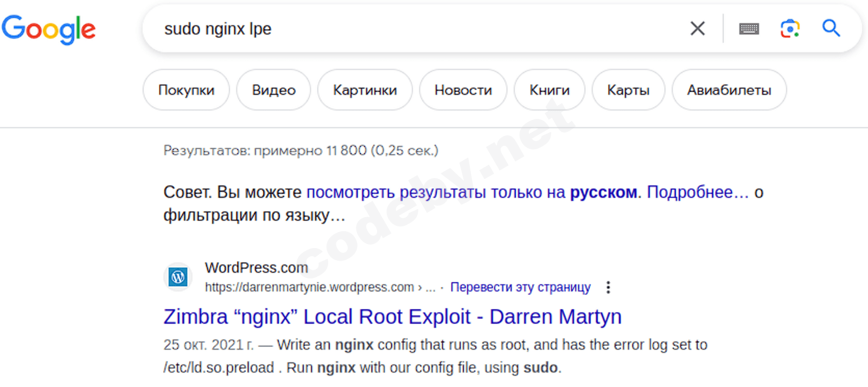Switch to the Картинки filter
The image size is (868, 387).
(365, 90)
